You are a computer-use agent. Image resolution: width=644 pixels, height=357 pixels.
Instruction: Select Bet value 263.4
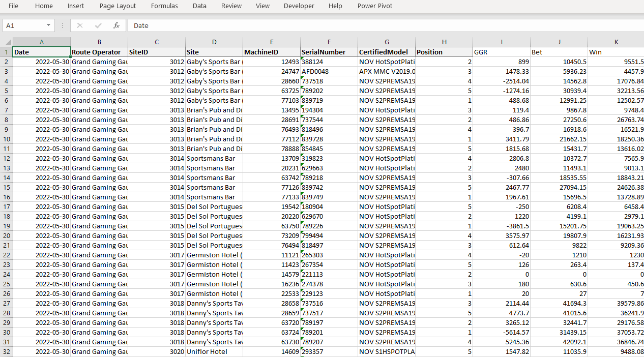pyautogui.click(x=559, y=264)
